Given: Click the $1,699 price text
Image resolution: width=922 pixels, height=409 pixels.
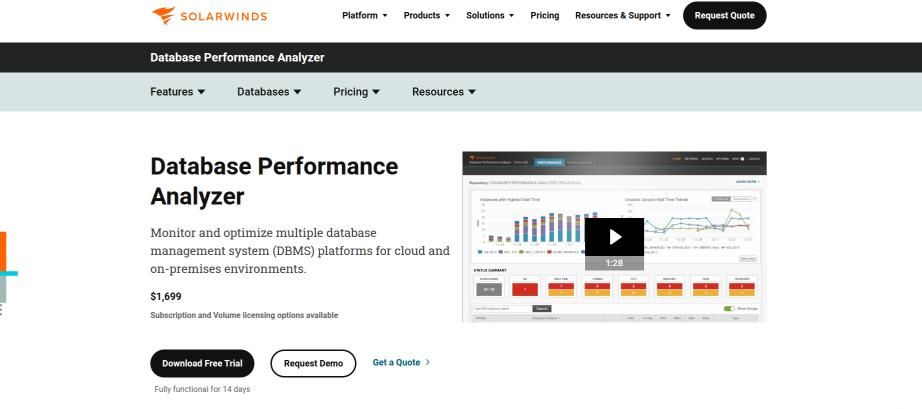Looking at the screenshot, I should point(166,297).
